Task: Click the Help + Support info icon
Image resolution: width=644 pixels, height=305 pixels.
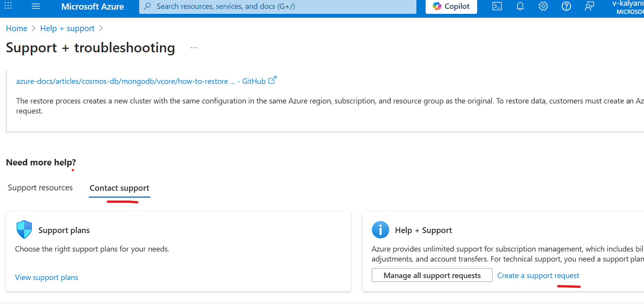Action: tap(380, 230)
